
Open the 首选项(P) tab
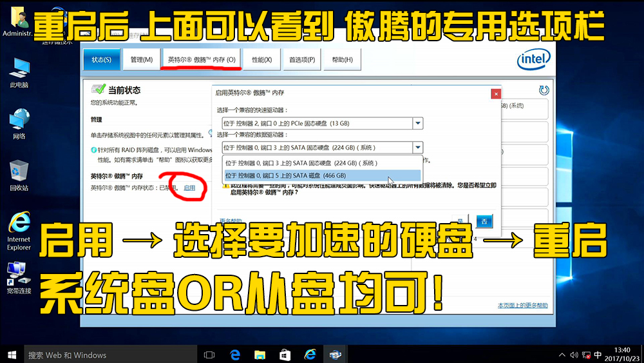tap(302, 59)
